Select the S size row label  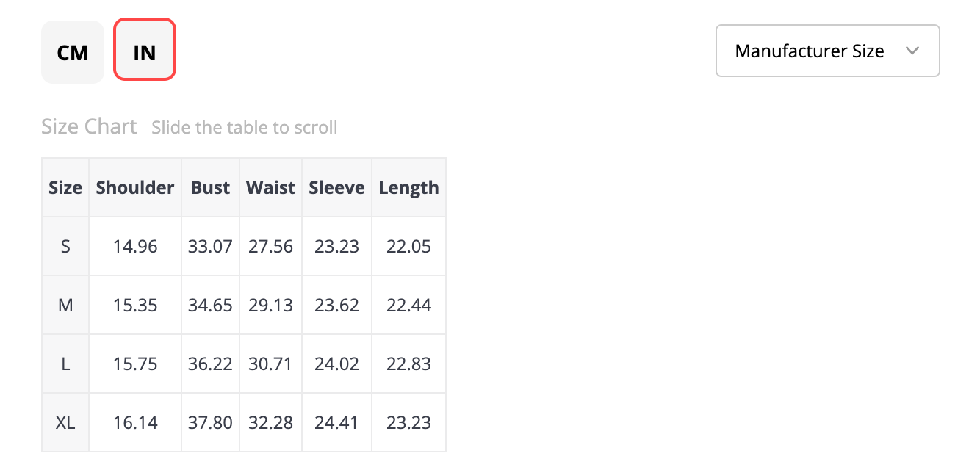[65, 246]
